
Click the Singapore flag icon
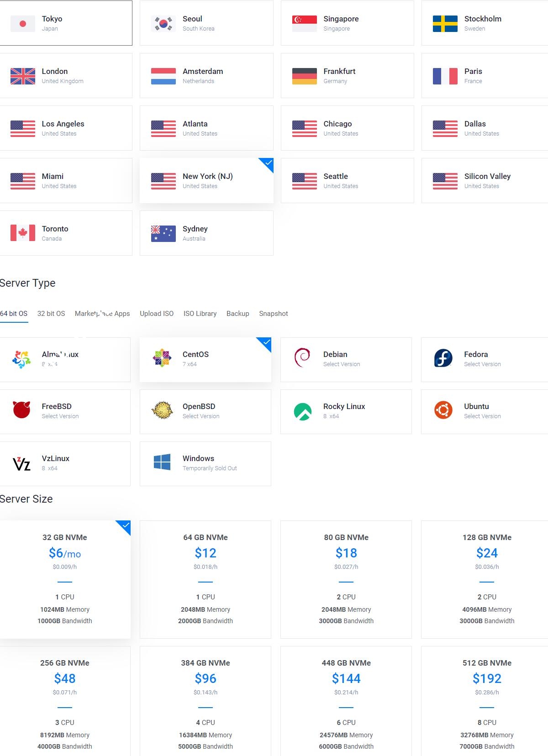pyautogui.click(x=305, y=24)
